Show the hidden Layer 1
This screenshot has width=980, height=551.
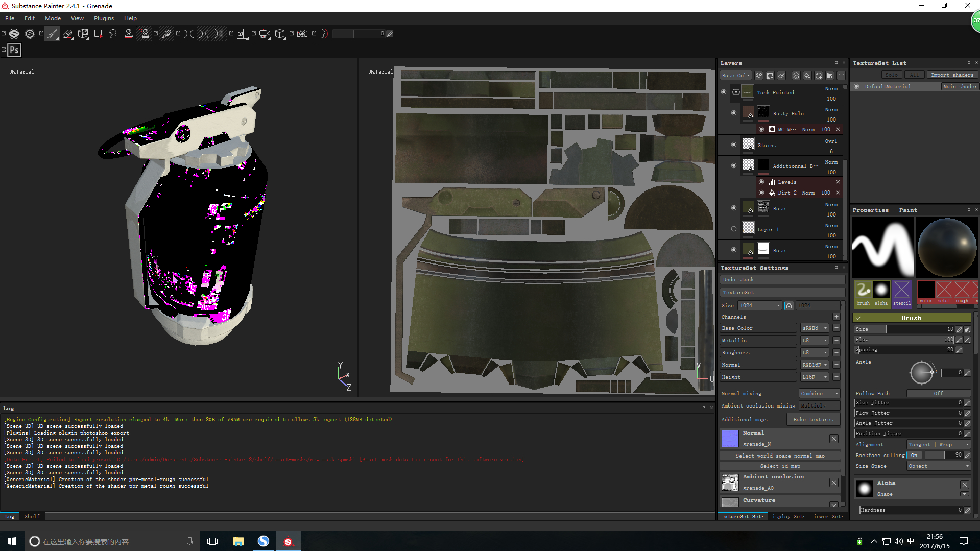pos(734,229)
